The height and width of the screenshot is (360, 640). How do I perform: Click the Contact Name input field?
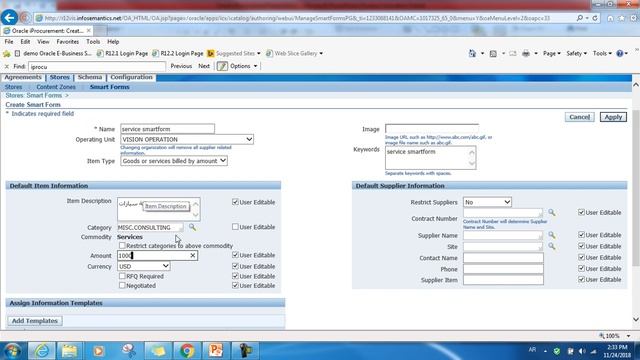coord(503,258)
